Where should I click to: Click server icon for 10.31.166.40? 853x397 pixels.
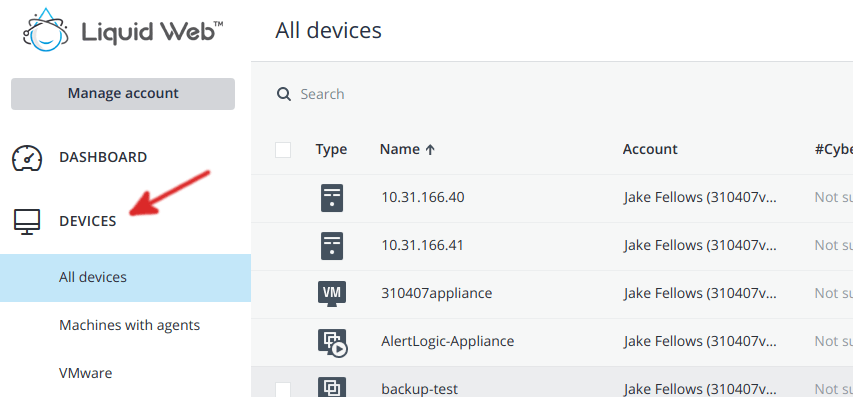tap(332, 197)
